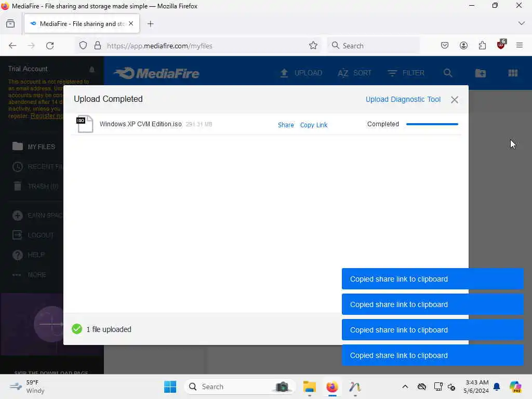Click the uBlock Origin extension icon
532x399 pixels.
coord(501,45)
